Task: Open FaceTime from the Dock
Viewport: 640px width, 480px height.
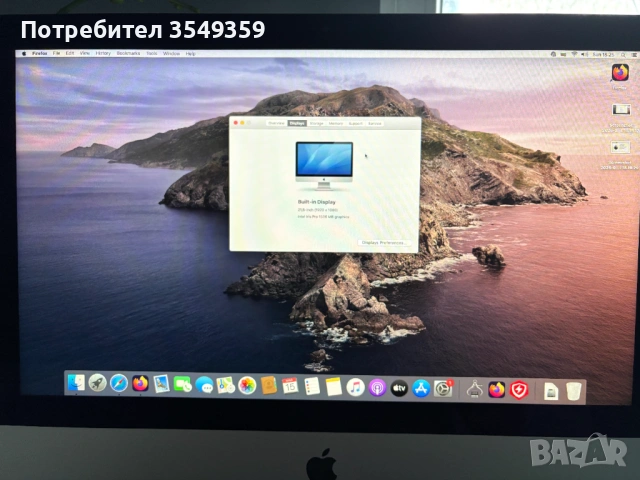Action: [x=182, y=384]
